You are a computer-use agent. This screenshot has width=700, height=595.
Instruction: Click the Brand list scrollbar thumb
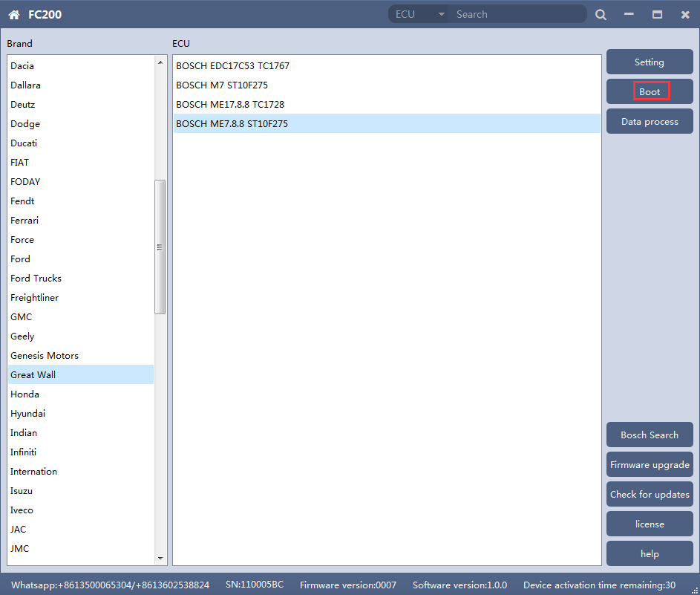click(160, 247)
